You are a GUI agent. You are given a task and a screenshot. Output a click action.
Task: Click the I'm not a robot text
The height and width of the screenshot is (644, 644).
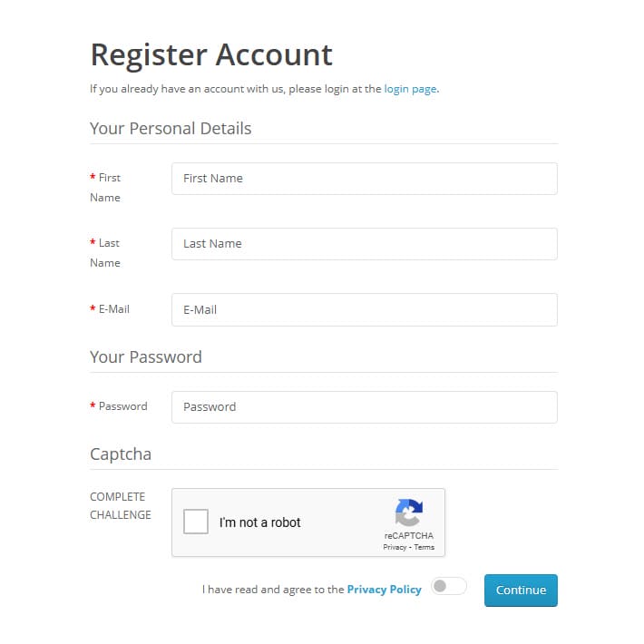point(260,522)
